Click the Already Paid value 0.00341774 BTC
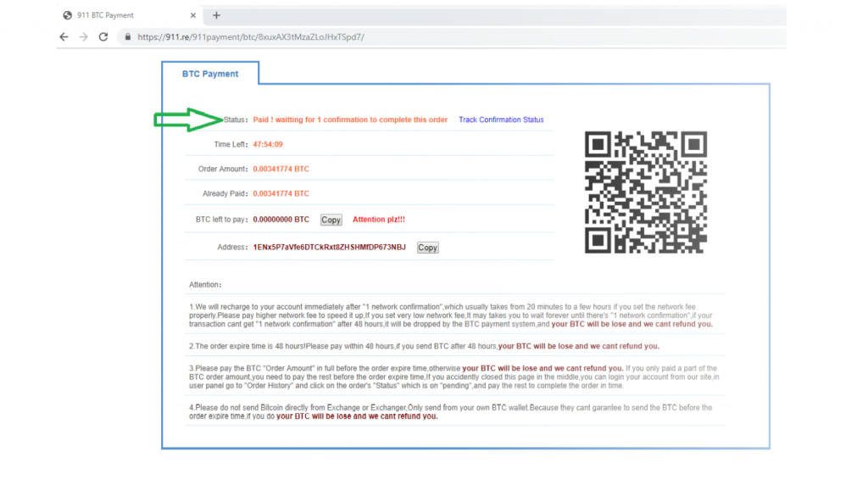The image size is (868, 491). [281, 193]
